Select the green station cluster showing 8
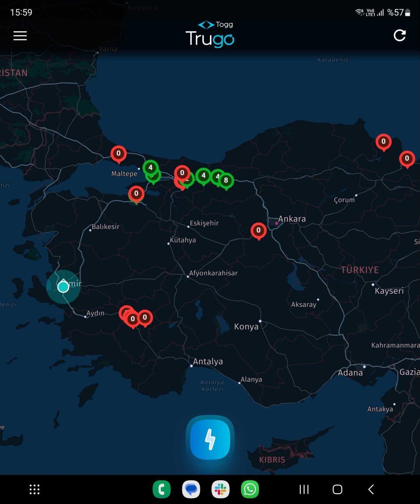This screenshot has width=420, height=504. tap(226, 181)
